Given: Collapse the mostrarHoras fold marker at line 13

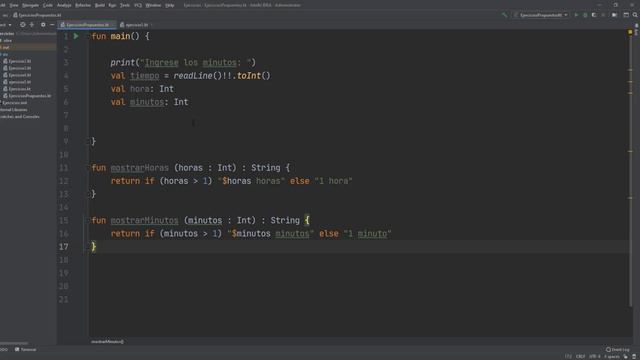Looking at the screenshot, I should [x=88, y=194].
